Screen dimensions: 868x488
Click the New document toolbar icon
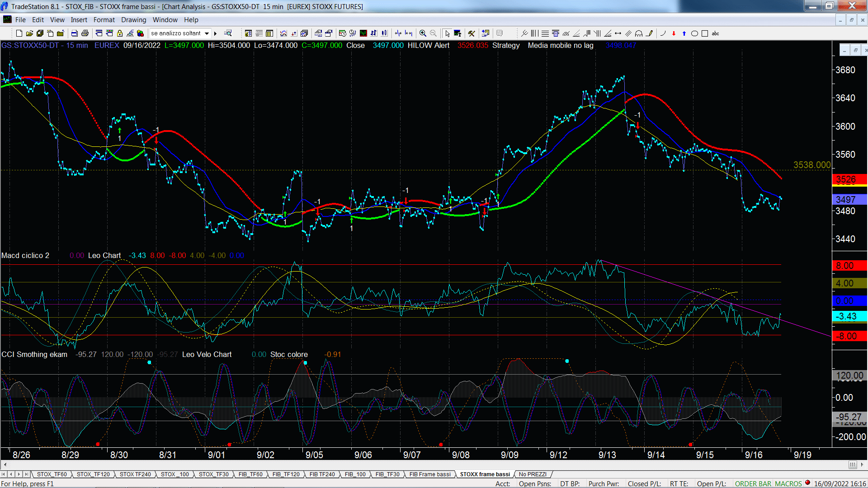pyautogui.click(x=19, y=33)
